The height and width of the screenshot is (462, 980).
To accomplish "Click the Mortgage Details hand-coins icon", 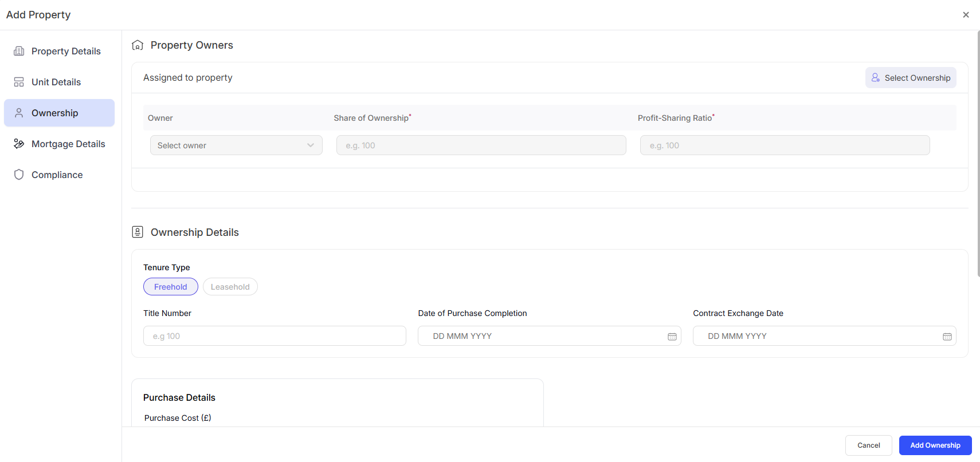I will point(19,144).
